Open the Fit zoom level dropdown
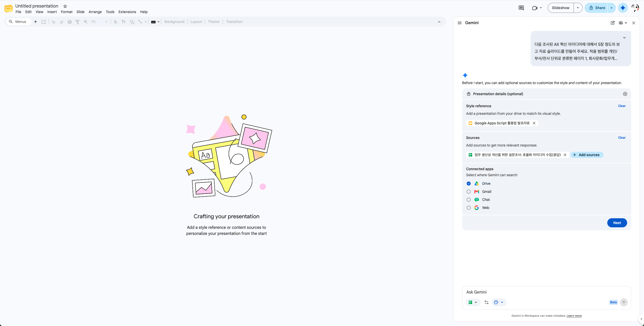The height and width of the screenshot is (326, 644). [x=99, y=22]
